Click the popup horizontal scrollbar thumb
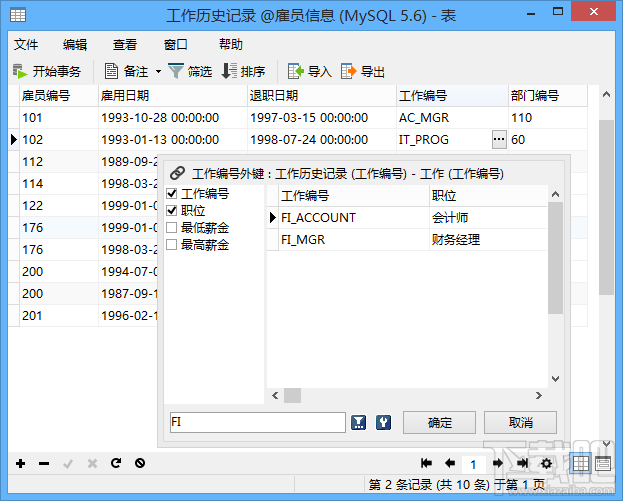623x501 pixels. 292,395
